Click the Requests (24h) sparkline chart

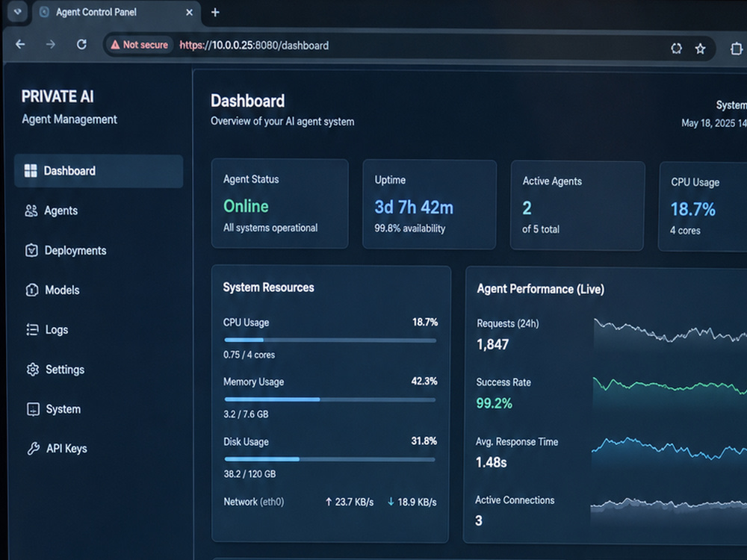(670, 333)
